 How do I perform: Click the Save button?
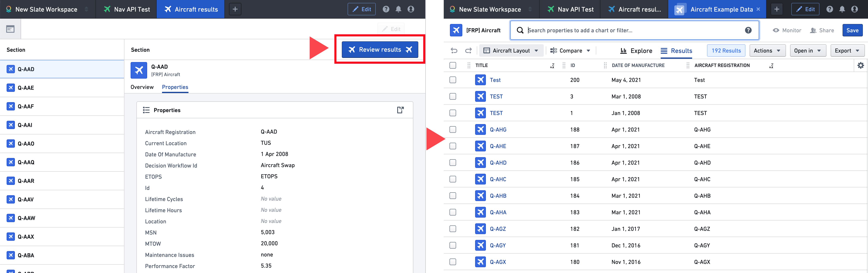coord(852,30)
